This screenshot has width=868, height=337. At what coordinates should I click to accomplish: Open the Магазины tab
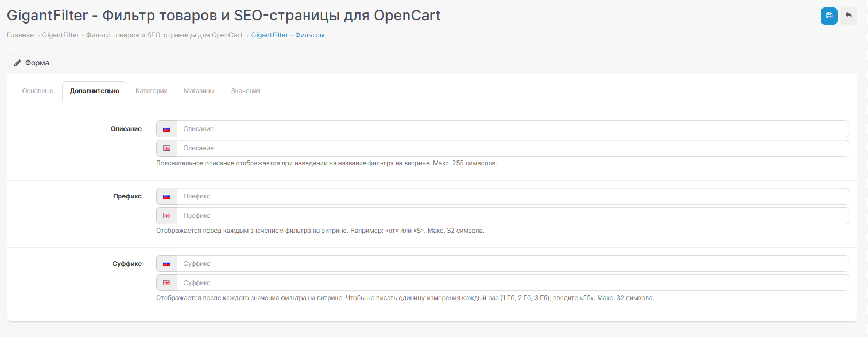tap(199, 91)
